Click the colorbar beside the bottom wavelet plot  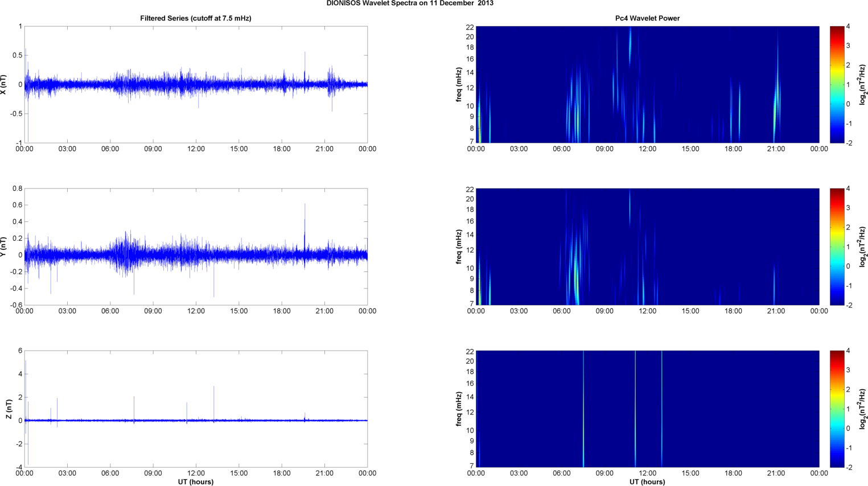837,409
